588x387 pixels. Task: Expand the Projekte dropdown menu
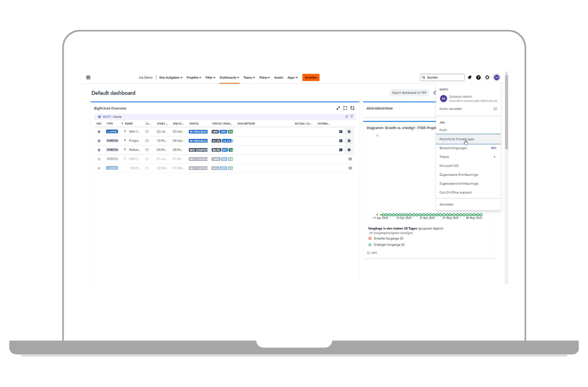click(x=194, y=77)
